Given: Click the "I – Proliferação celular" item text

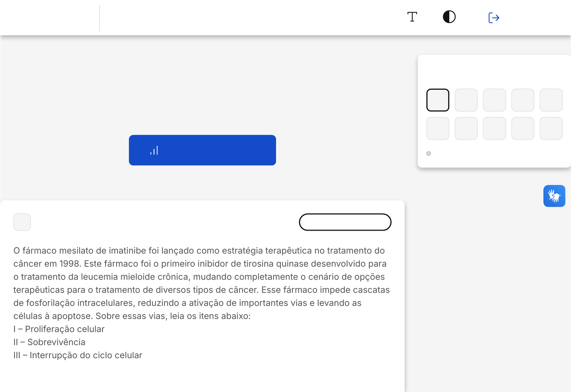Looking at the screenshot, I should pos(59,329).
